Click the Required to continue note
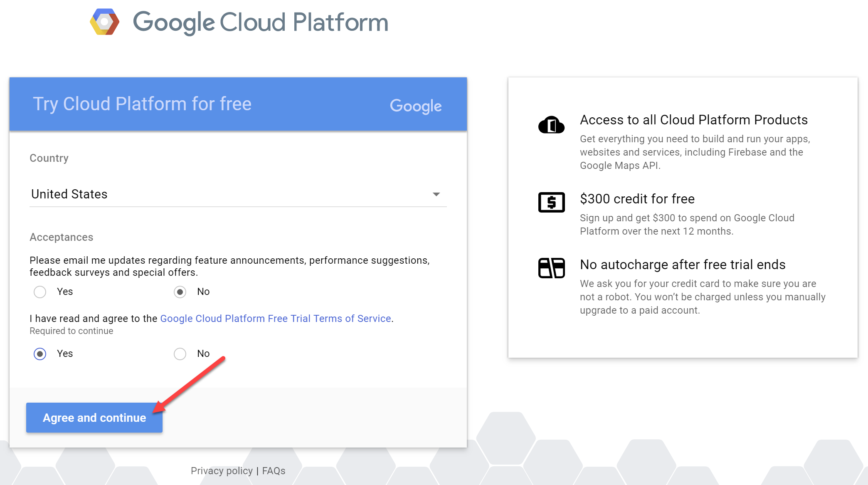868x485 pixels. [72, 331]
